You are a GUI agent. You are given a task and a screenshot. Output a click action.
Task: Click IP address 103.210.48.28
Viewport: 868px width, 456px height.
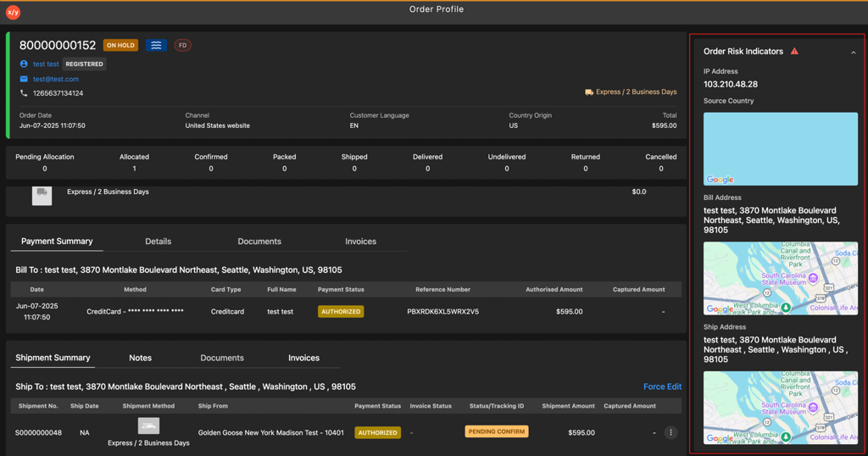731,85
